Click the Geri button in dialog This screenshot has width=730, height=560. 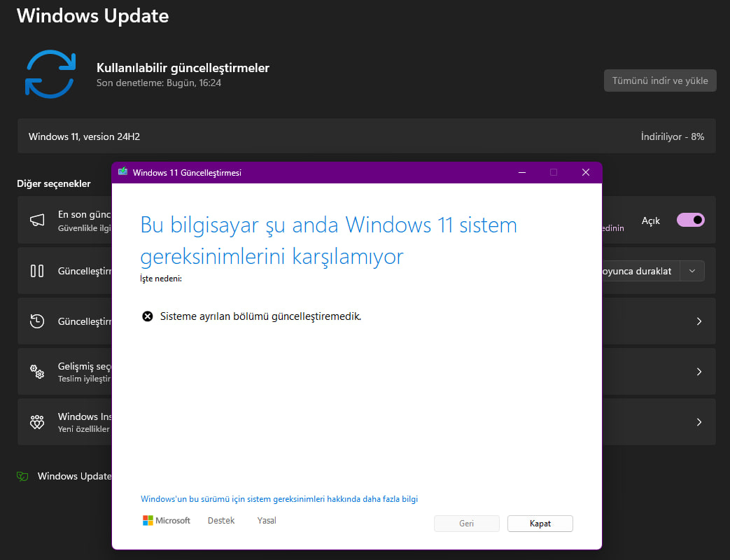point(467,523)
